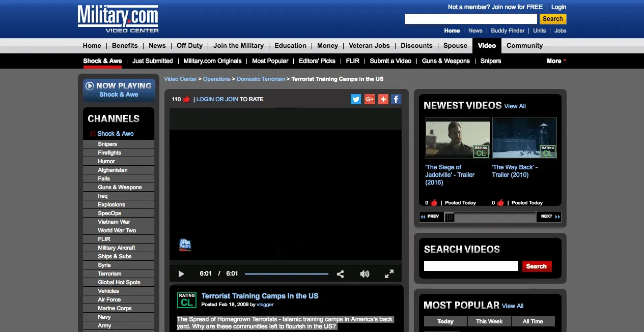
Task: Open the Community tab
Action: (x=524, y=45)
